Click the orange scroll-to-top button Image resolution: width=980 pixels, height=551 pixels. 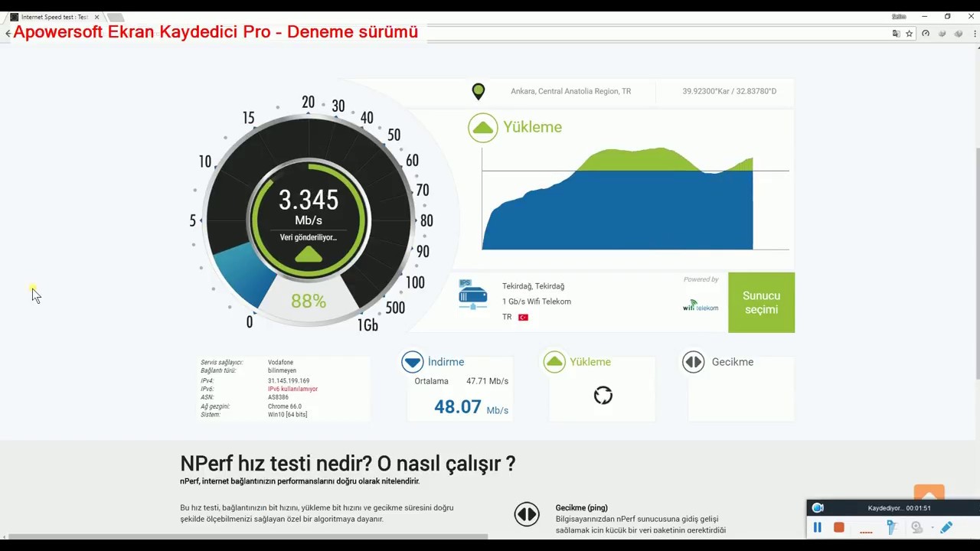click(929, 494)
